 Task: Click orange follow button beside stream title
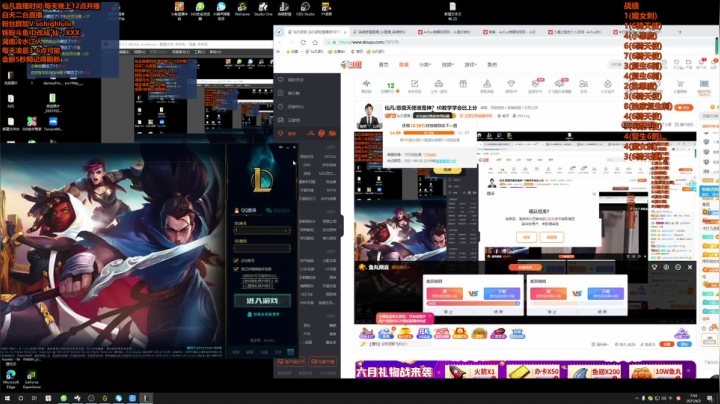tap(684, 107)
